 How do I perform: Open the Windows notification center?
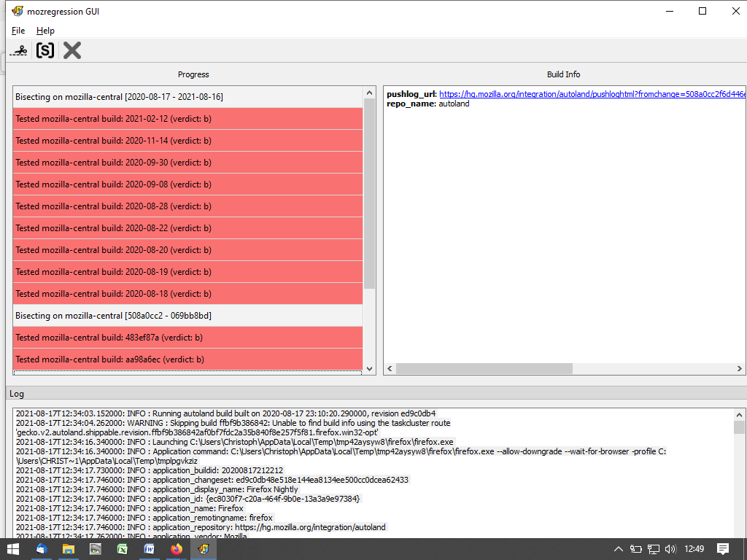722,549
